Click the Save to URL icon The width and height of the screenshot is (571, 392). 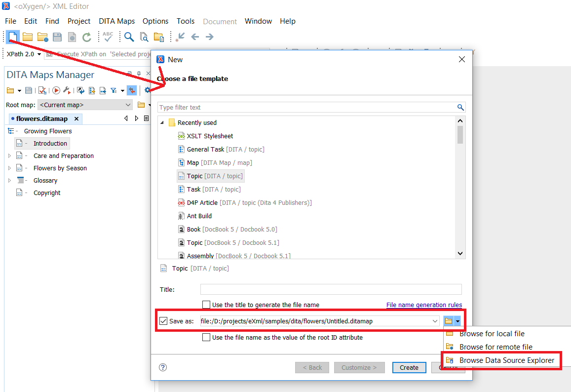pyautogui.click(x=72, y=37)
